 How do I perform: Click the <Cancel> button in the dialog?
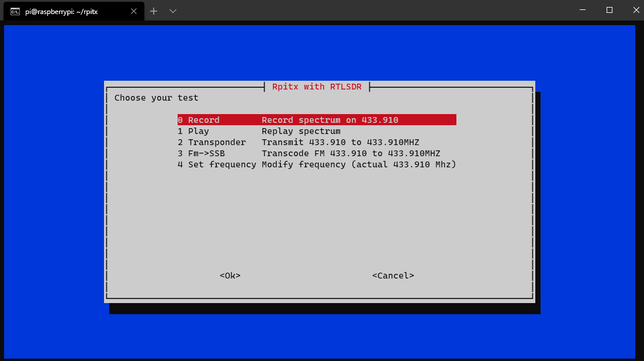[x=393, y=276]
